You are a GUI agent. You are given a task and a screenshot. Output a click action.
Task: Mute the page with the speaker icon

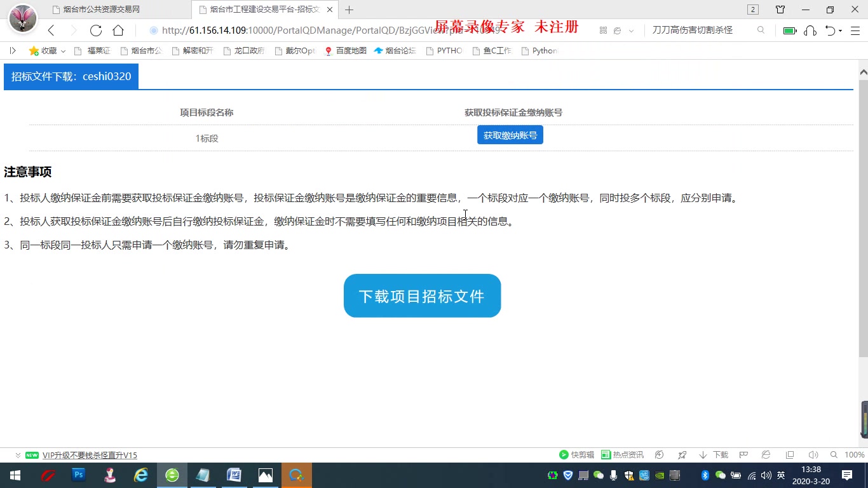click(x=812, y=455)
